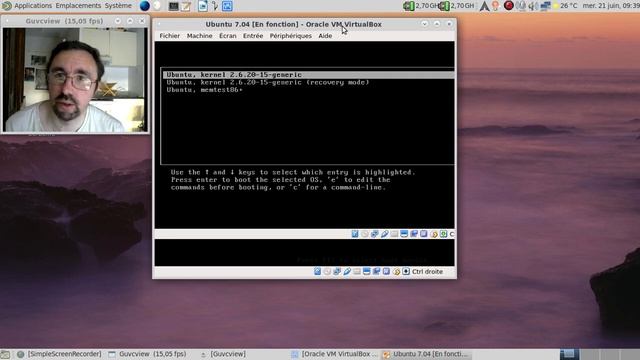Open the clock showing mer. 21 juin

611,6
